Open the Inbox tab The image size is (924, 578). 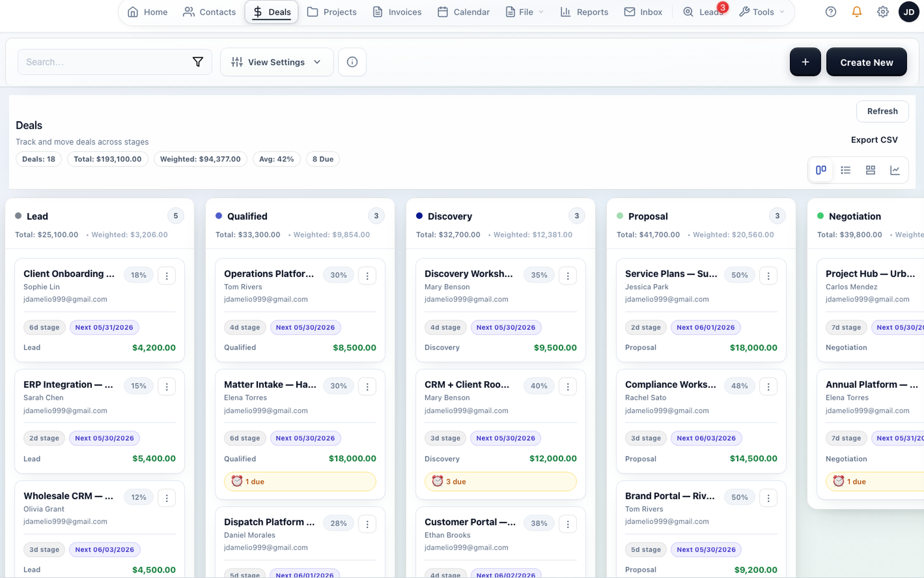pyautogui.click(x=643, y=12)
